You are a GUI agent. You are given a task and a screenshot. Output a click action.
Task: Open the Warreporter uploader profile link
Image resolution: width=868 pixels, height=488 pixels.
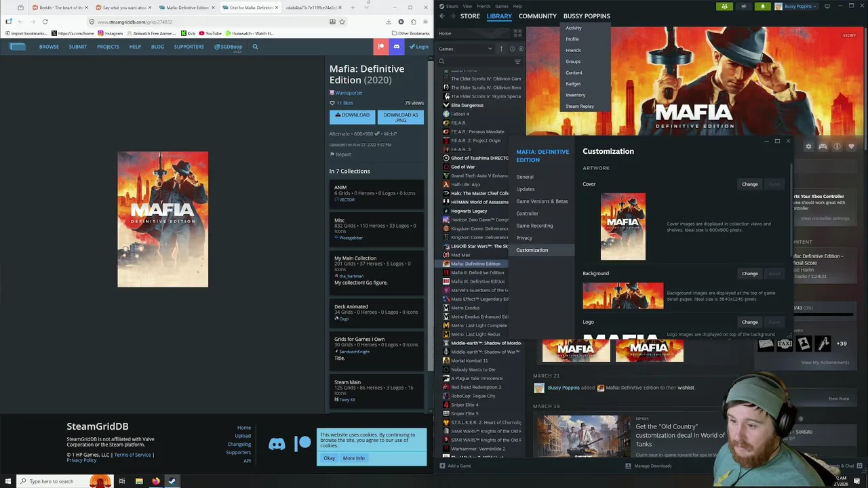pos(349,93)
